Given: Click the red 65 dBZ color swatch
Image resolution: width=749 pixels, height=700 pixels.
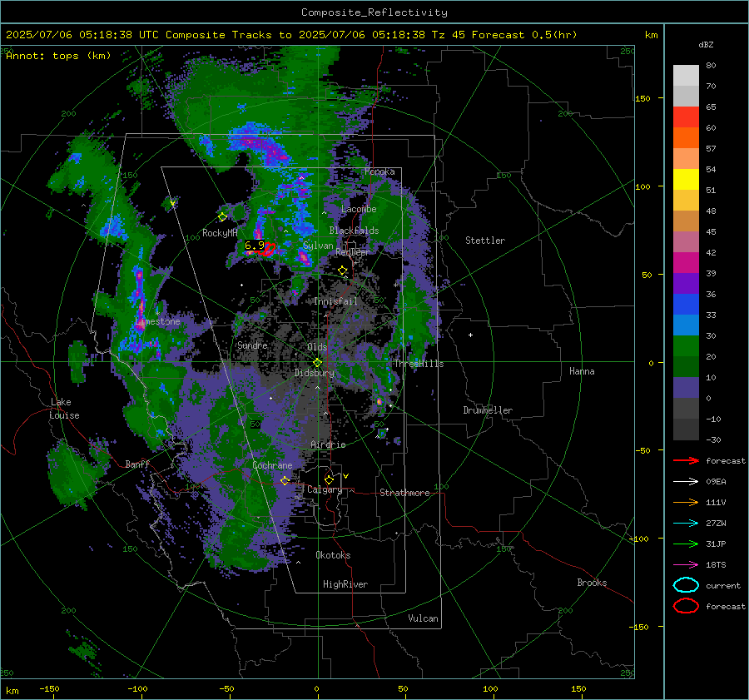Looking at the screenshot, I should click(x=686, y=117).
